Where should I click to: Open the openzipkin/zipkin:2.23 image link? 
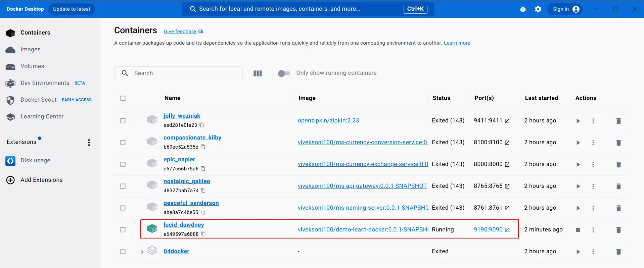click(x=328, y=120)
